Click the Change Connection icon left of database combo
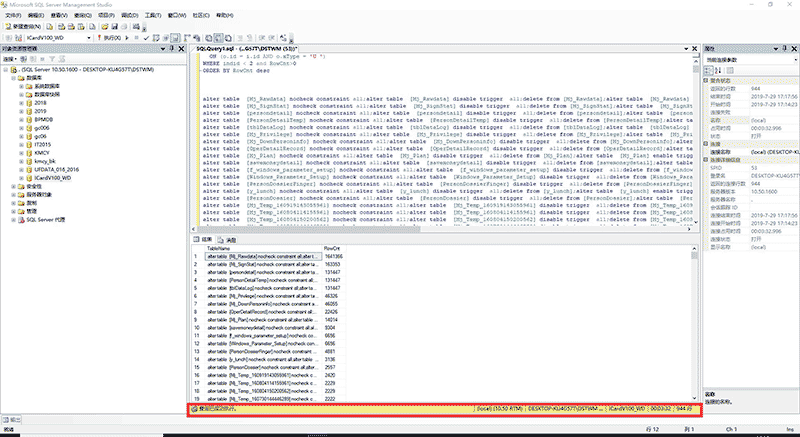This screenshot has height=437, width=800. [18, 38]
